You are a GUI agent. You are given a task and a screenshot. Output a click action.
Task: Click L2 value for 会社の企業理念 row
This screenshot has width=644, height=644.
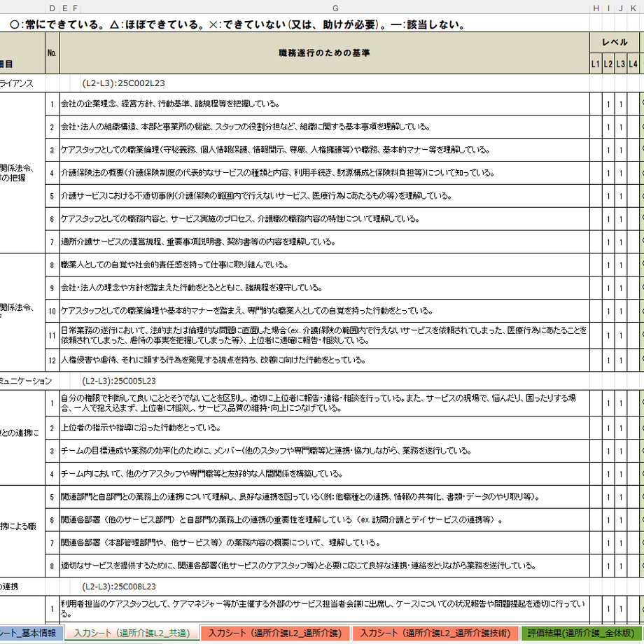click(x=608, y=104)
